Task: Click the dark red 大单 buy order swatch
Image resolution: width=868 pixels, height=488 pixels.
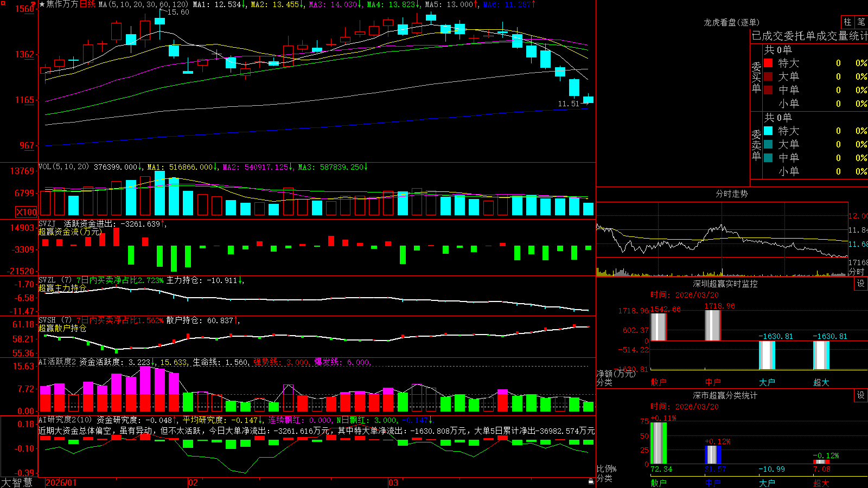Action: [x=768, y=76]
